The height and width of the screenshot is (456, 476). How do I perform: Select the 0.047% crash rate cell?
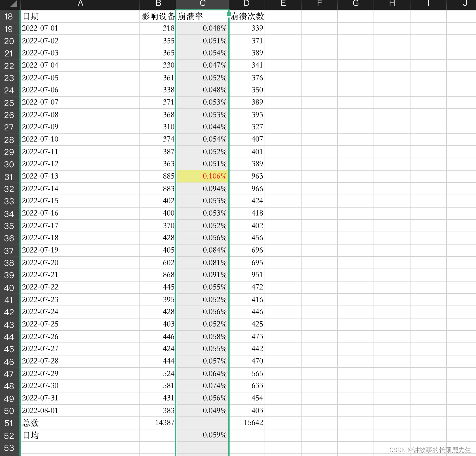click(x=202, y=66)
